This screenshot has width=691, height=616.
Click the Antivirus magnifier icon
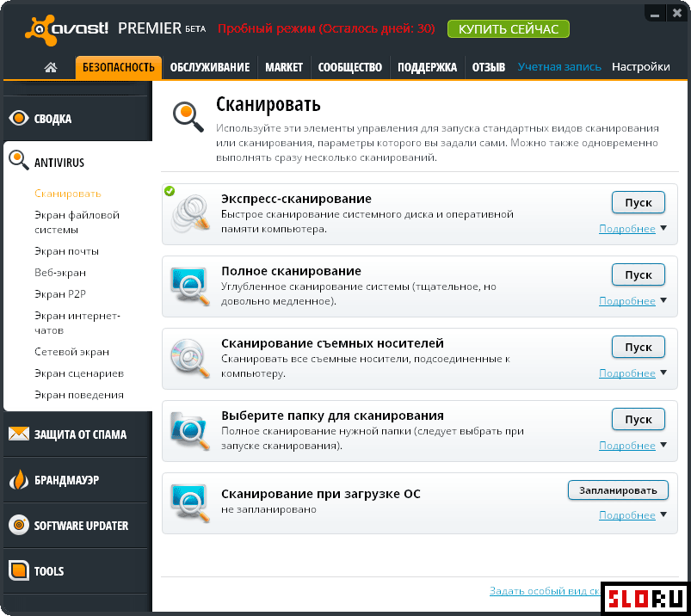(x=19, y=160)
